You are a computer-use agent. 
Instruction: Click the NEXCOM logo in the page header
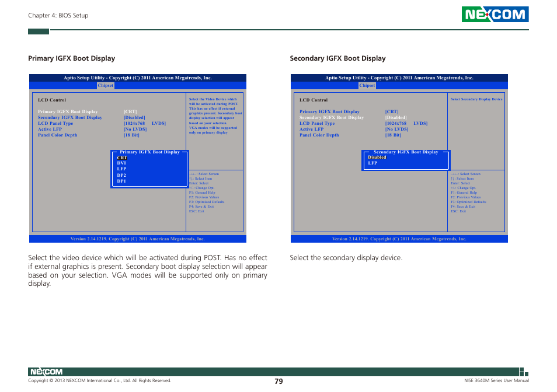495,14
